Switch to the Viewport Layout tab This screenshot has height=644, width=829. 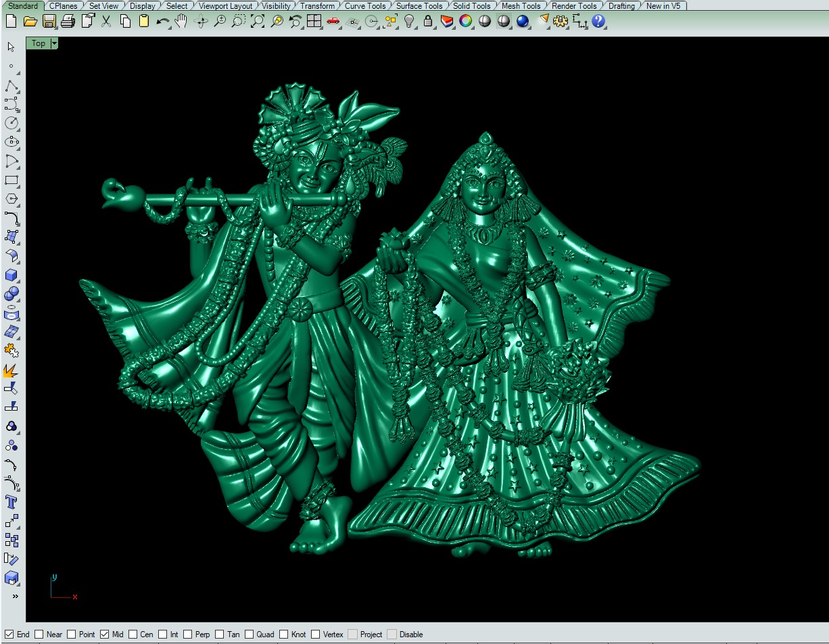(x=225, y=6)
